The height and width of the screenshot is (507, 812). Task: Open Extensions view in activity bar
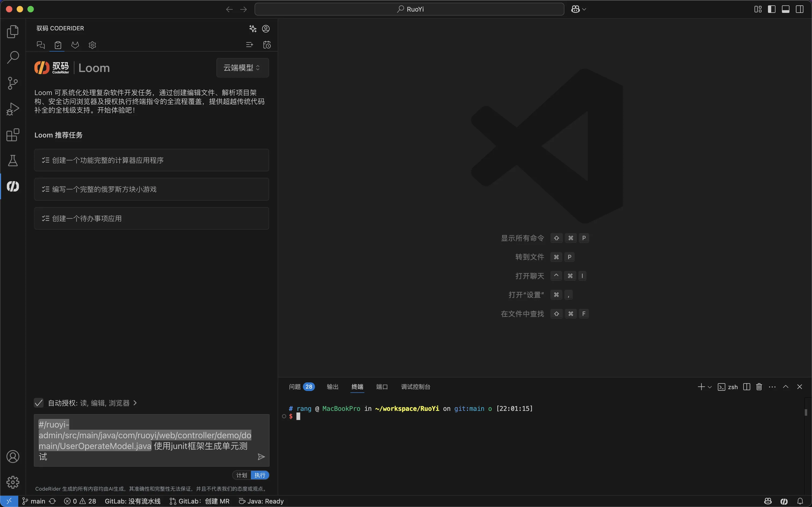13,135
